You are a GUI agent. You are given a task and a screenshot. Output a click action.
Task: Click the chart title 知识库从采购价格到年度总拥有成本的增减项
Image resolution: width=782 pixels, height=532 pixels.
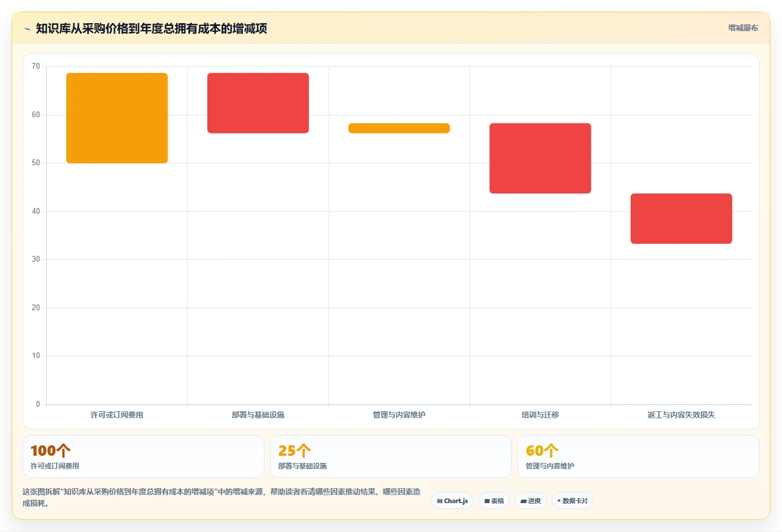coord(151,28)
